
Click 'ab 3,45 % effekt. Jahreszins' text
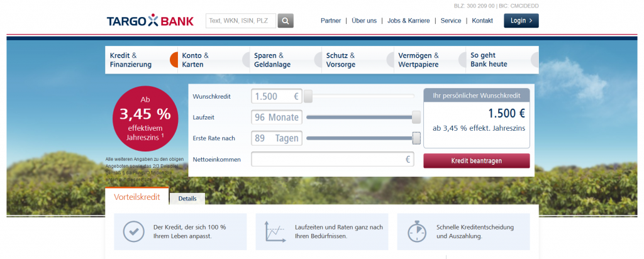point(479,128)
